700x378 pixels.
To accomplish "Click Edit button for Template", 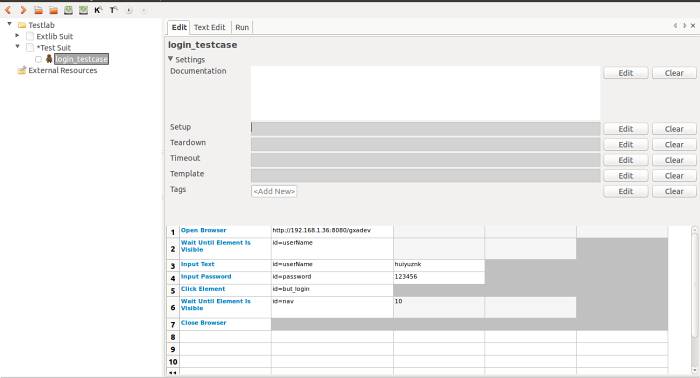I will point(625,176).
